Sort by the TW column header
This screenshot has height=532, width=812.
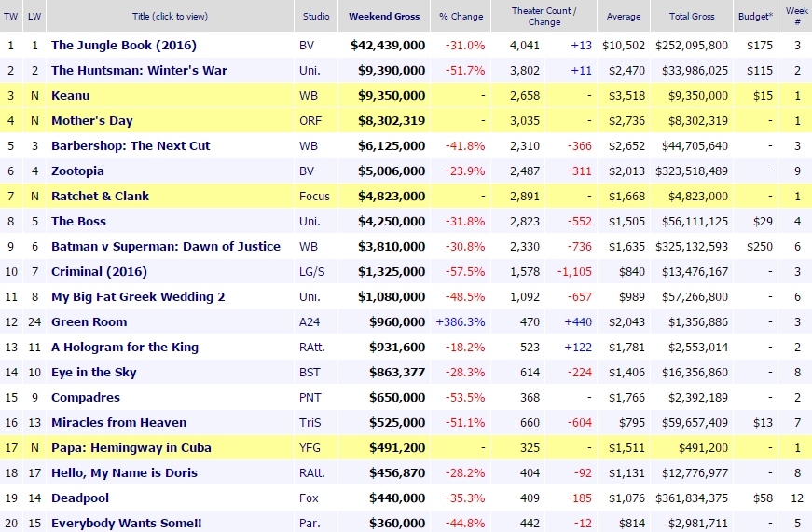(x=10, y=16)
